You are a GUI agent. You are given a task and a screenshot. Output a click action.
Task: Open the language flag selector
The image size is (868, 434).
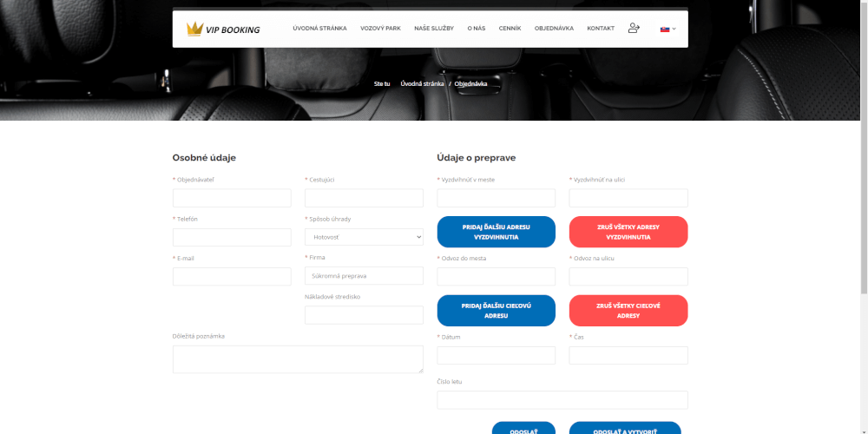click(667, 29)
